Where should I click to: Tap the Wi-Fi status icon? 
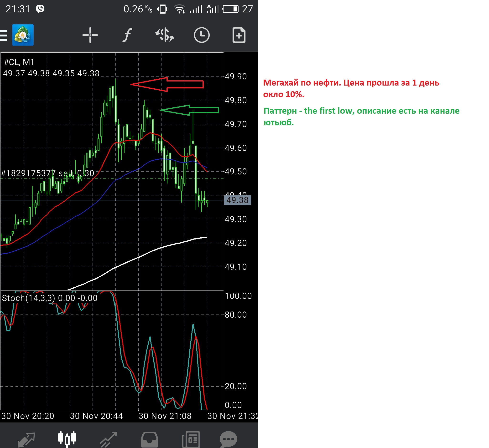180,9
